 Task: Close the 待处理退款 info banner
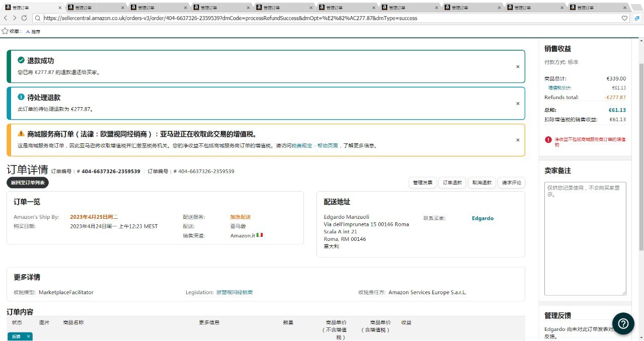pos(518,103)
